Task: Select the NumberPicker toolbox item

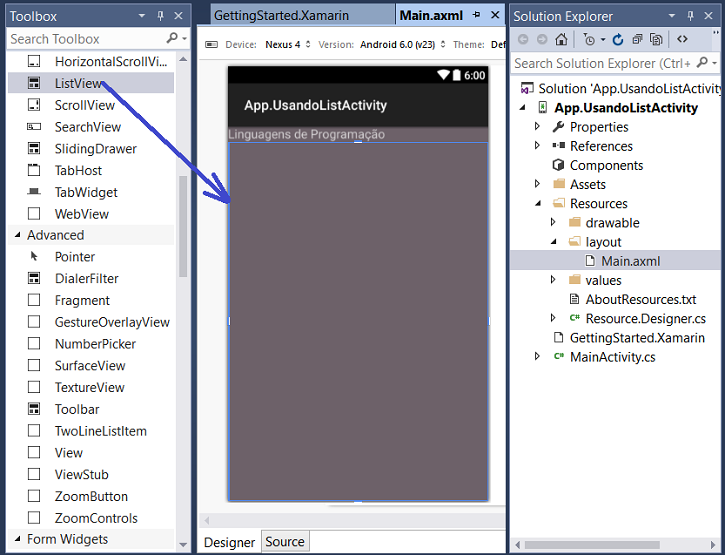Action: 91,344
